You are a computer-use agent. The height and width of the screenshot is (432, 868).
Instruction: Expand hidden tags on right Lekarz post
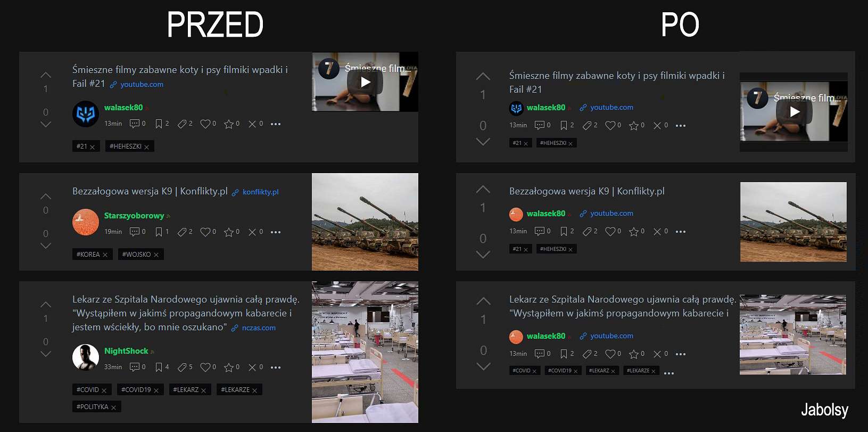669,373
